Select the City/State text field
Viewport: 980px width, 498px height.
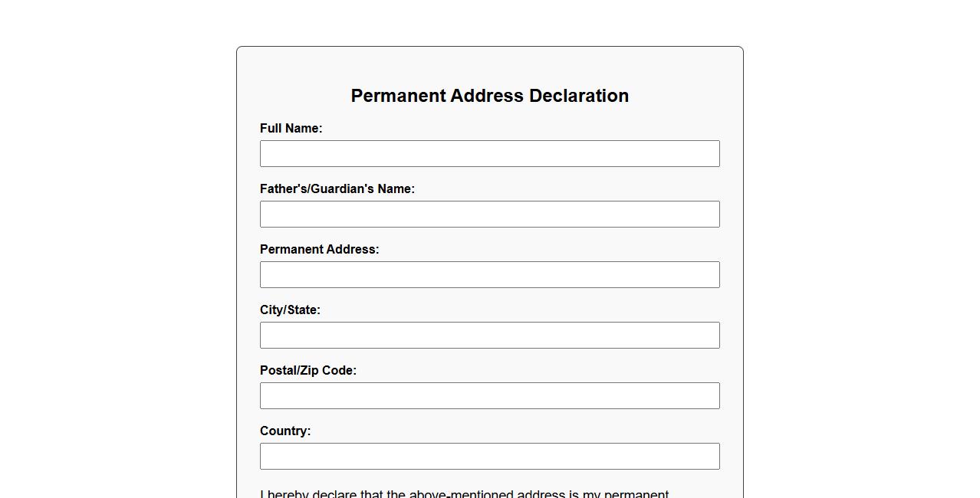489,335
